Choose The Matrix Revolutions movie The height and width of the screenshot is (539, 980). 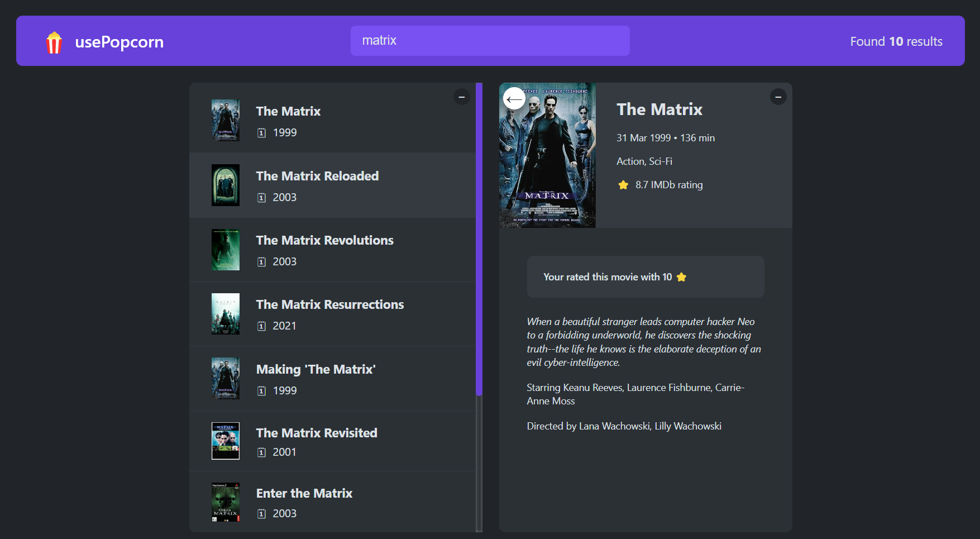(x=324, y=241)
